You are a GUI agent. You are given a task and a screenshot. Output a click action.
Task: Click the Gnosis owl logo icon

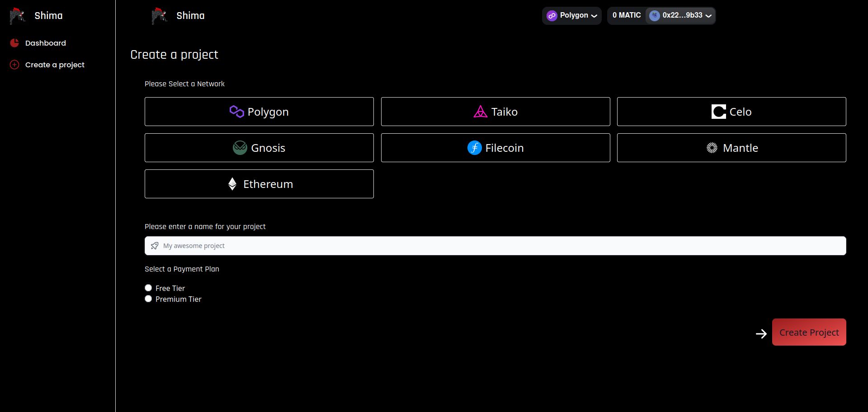(x=240, y=148)
